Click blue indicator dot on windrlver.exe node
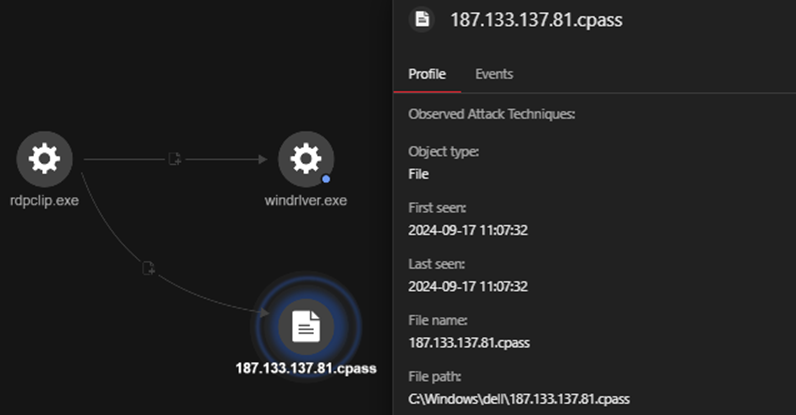Viewport: 796px width, 415px height. tap(326, 180)
